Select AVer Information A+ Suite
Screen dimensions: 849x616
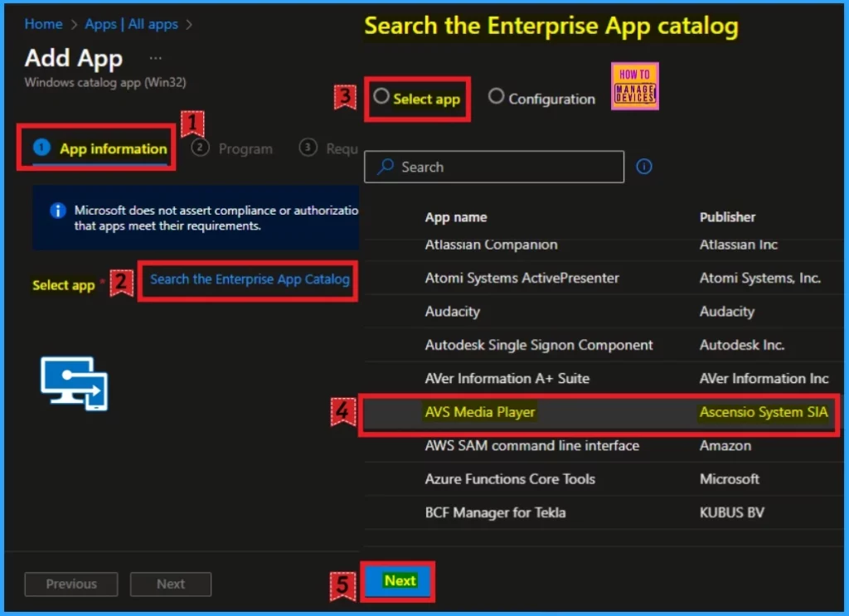(x=507, y=378)
